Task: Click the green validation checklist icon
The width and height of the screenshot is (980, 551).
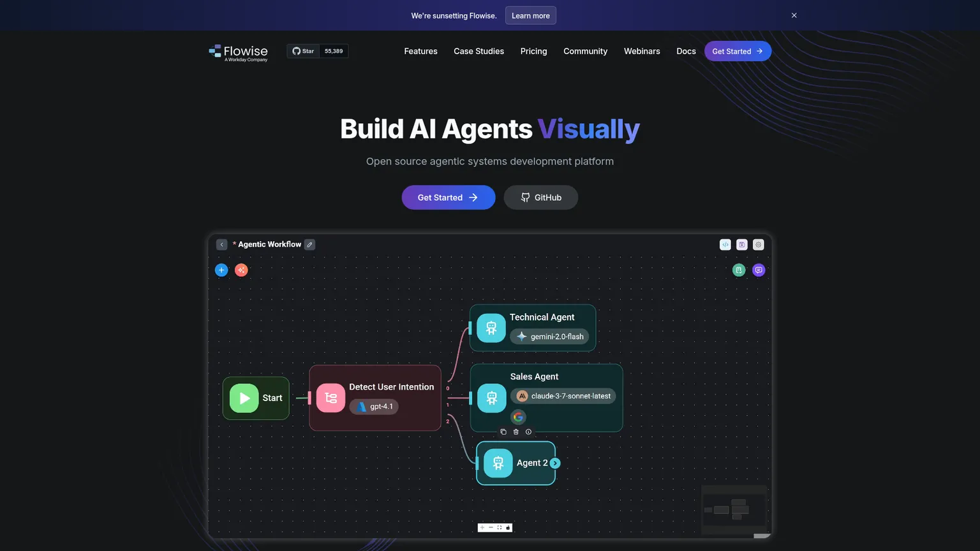Action: click(x=739, y=270)
